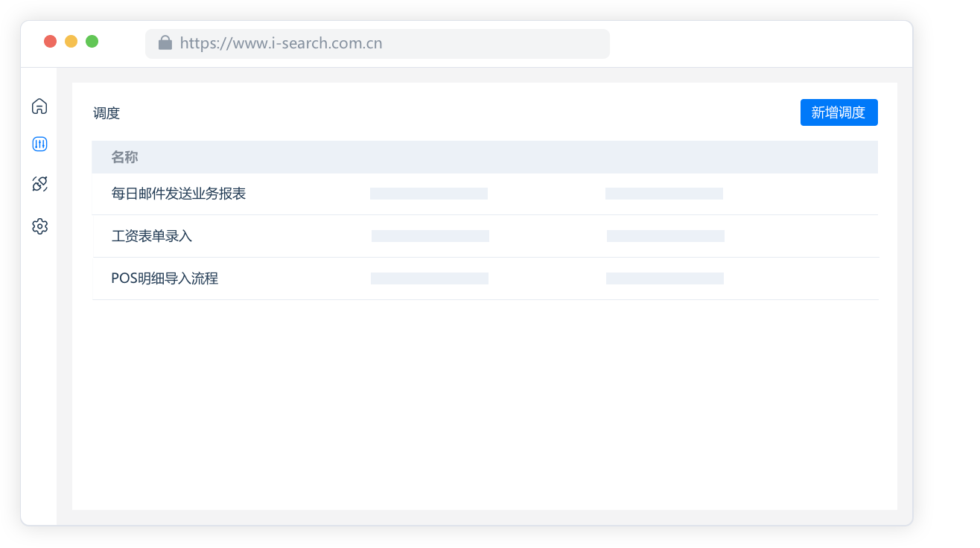Click third-column placeholder in 工资表单录入 row
The width and height of the screenshot is (980, 548).
666,236
